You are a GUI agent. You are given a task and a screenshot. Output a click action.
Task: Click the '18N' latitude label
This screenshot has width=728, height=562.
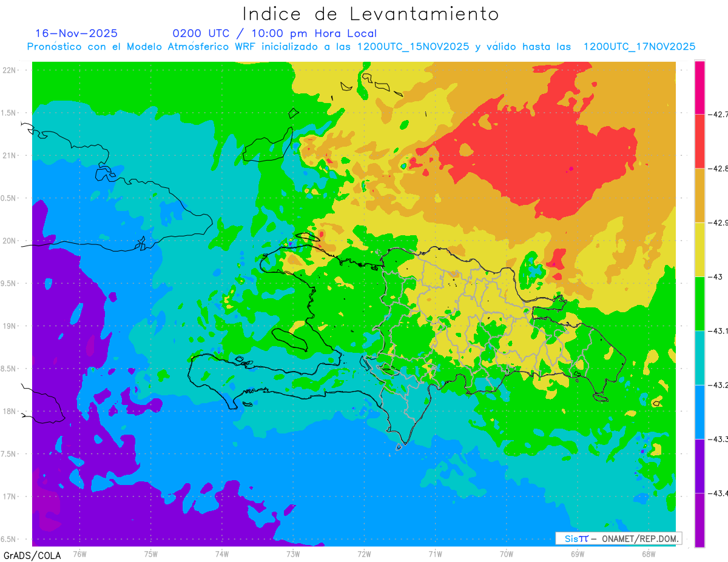click(x=10, y=412)
